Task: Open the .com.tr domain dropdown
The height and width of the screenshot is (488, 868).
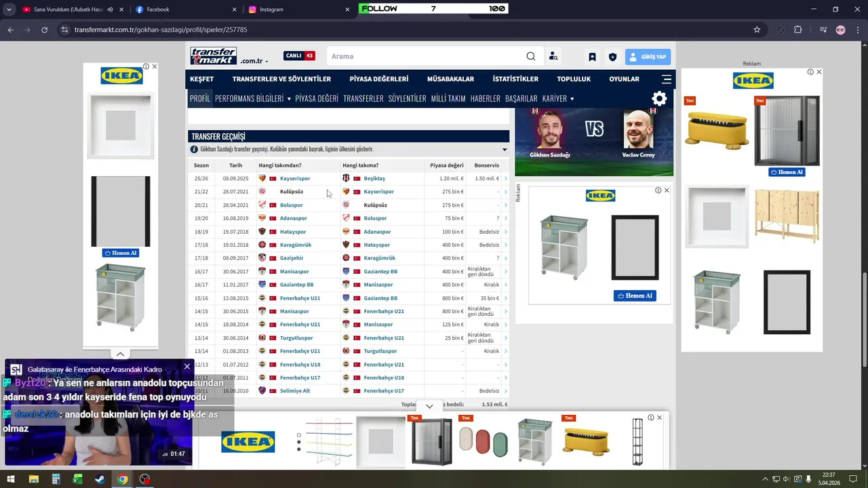Action: point(254,61)
